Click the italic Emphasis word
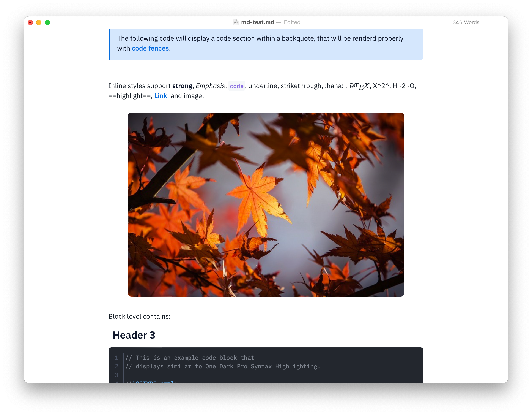 (x=210, y=86)
